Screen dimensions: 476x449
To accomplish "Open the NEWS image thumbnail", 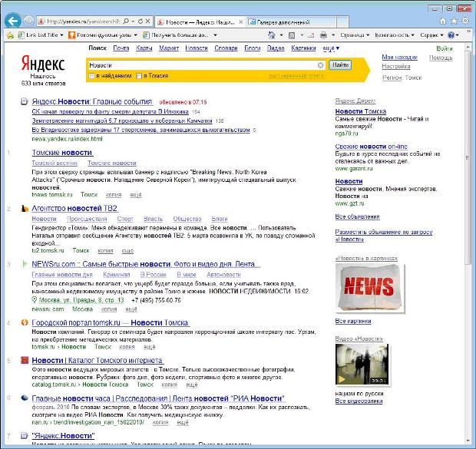I will [369, 288].
